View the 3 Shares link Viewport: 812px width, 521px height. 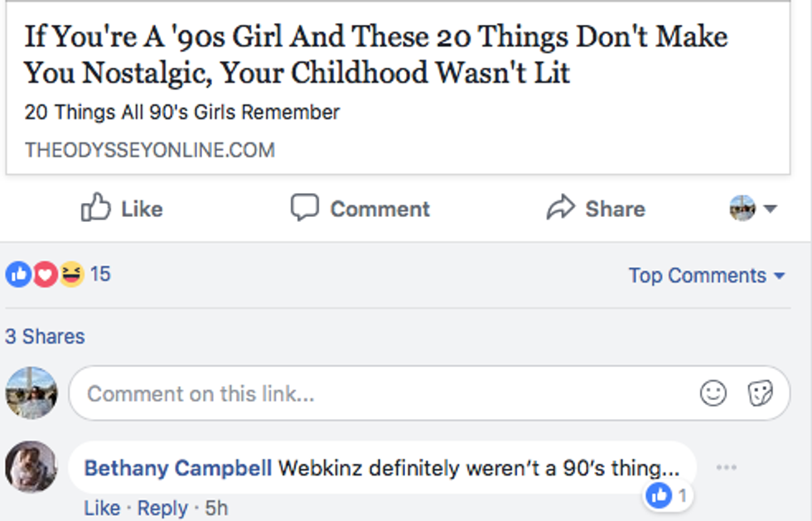pos(45,336)
